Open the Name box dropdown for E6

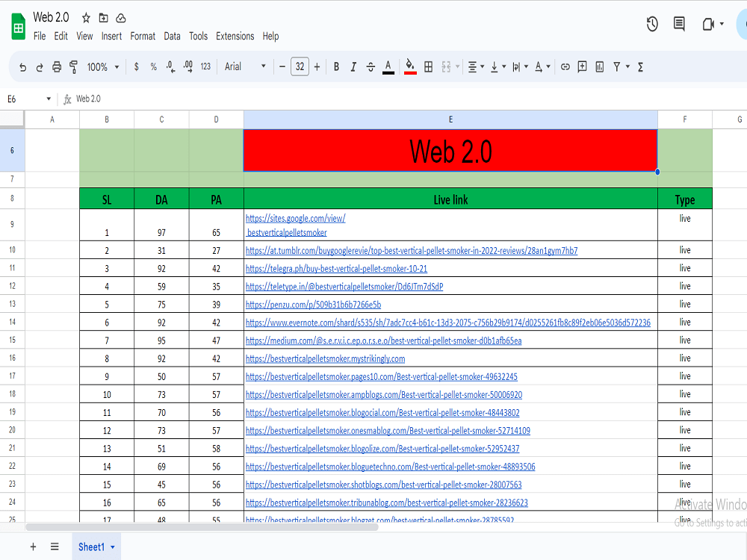tap(49, 99)
